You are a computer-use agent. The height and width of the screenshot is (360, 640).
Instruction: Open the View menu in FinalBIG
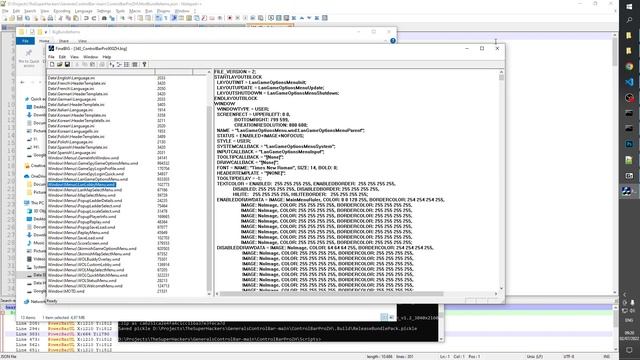click(74, 57)
